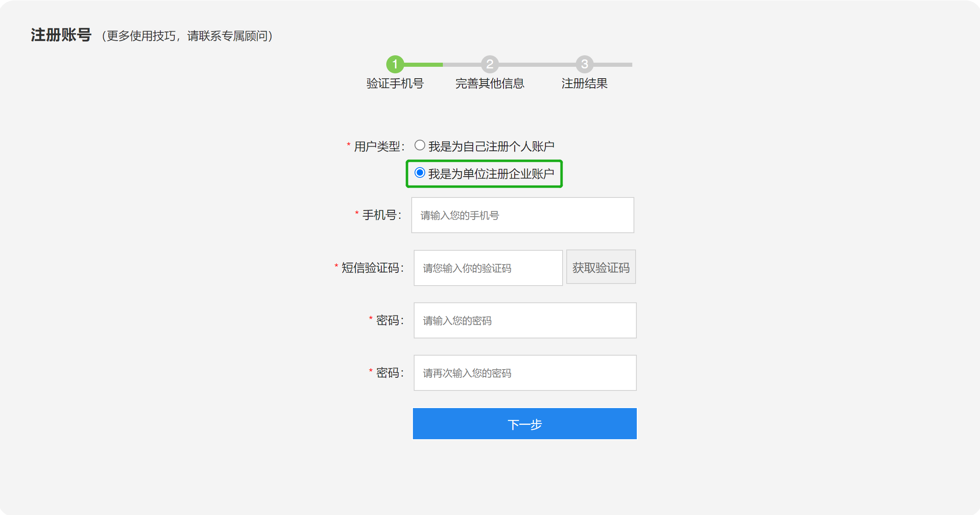Screen dimensions: 980x515
Task: Click the 我是为自己注册个人账户 label text
Action: tap(491, 146)
